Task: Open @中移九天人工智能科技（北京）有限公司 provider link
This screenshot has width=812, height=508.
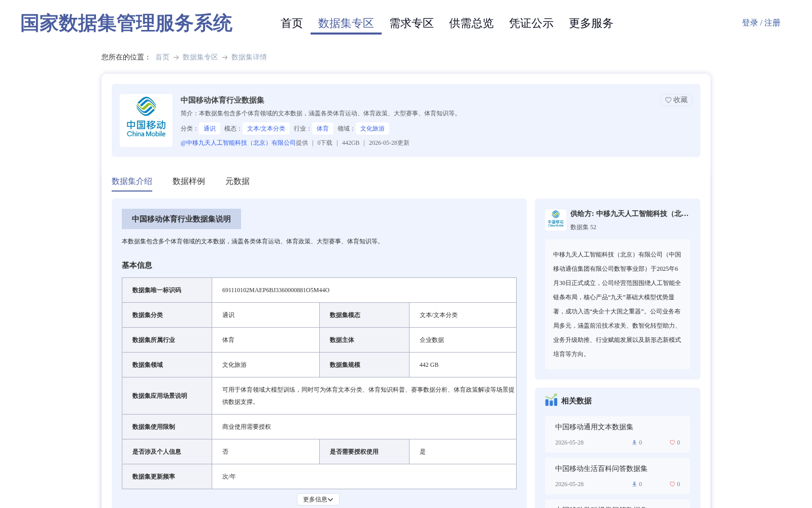Action: click(238, 143)
